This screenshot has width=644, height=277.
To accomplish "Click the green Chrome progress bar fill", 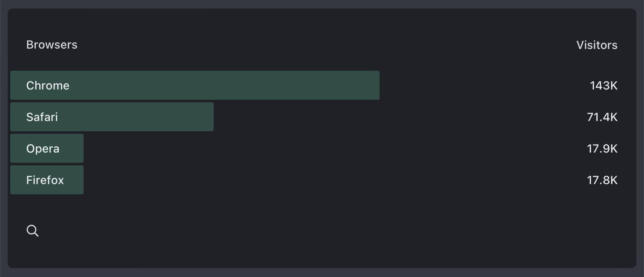I will click(x=194, y=85).
